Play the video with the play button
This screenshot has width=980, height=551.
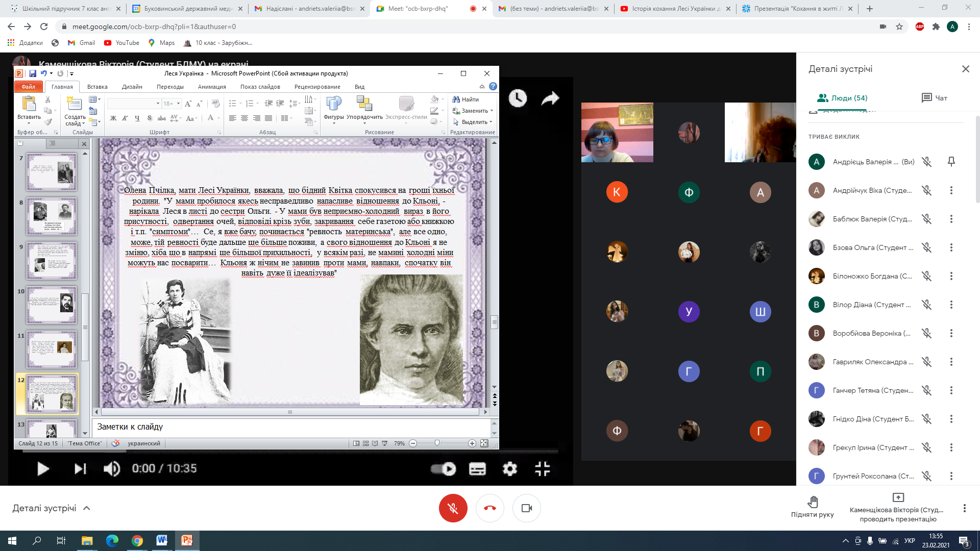pos(43,468)
